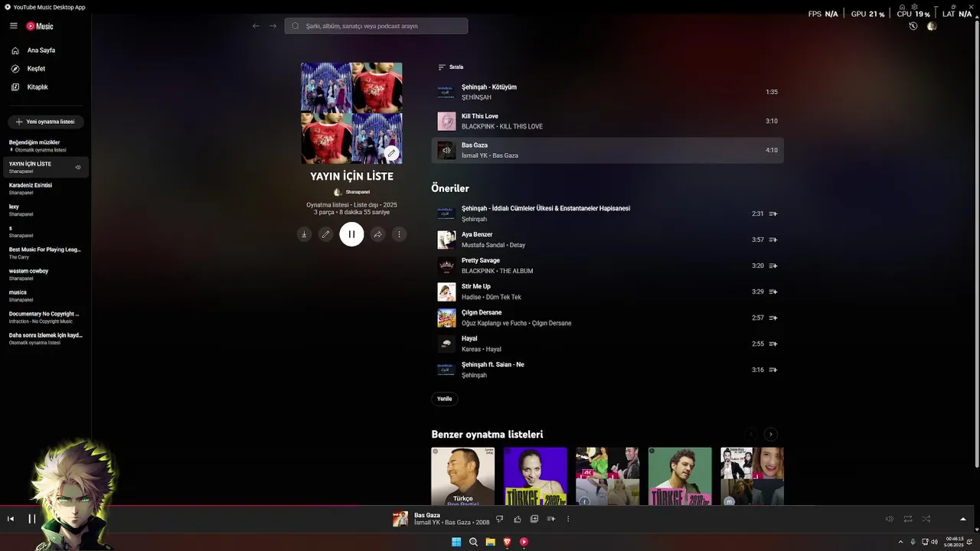Like the current song Bas Gaza
980x551 pixels.
pyautogui.click(x=518, y=519)
